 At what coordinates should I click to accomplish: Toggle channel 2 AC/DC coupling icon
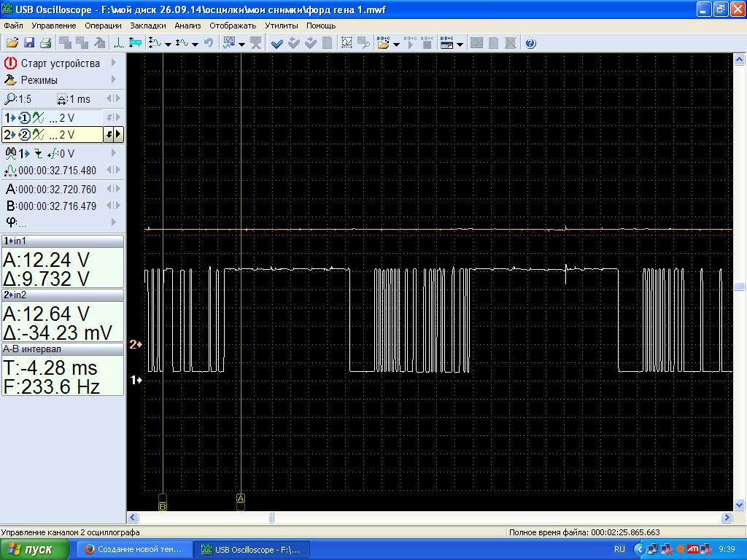(39, 135)
